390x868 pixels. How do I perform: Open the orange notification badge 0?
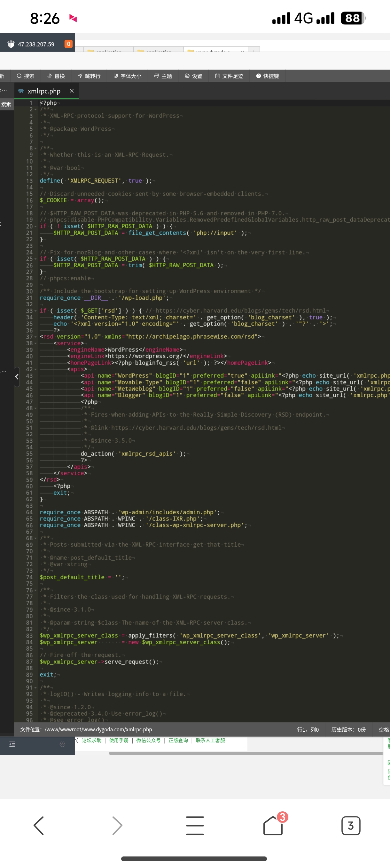click(x=68, y=44)
